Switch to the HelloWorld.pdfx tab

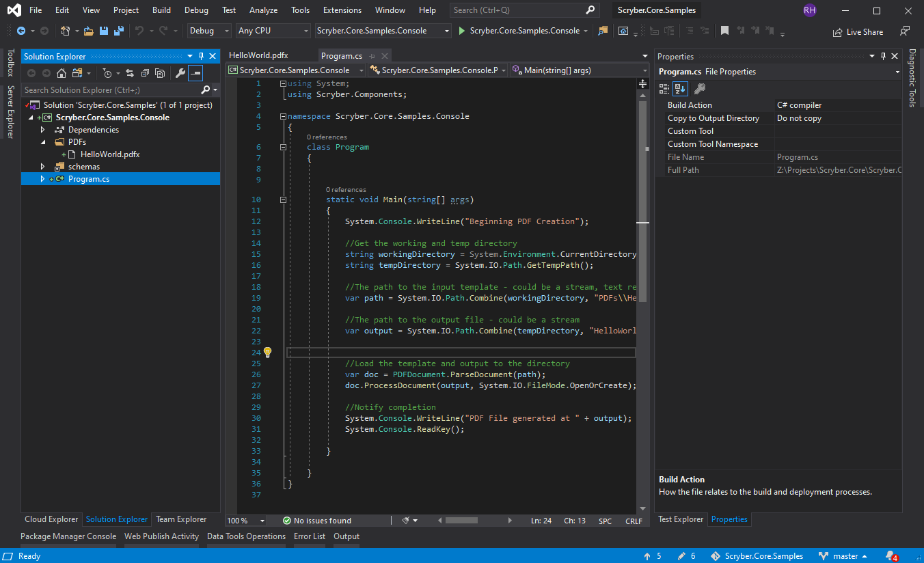coord(258,56)
